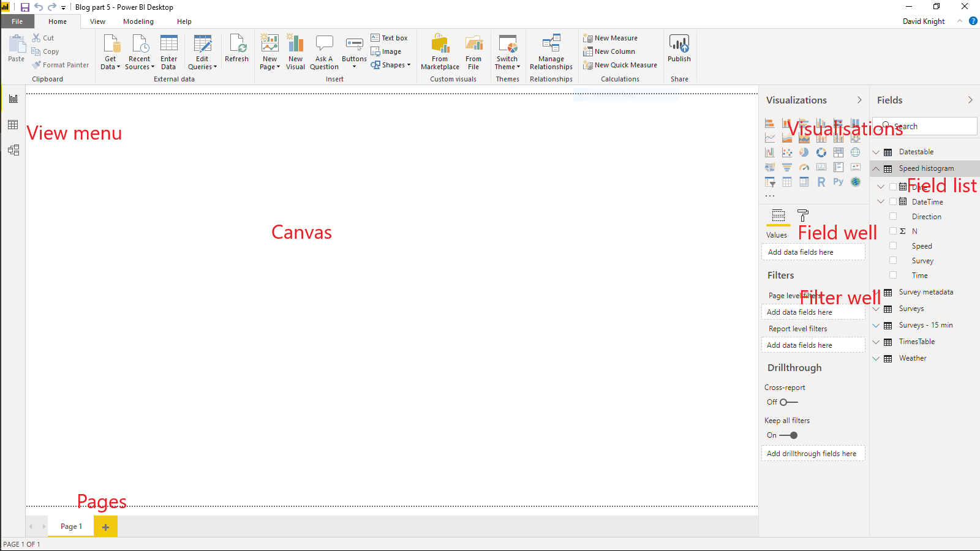Open the File menu
Viewport: 980px width, 551px height.
[17, 21]
